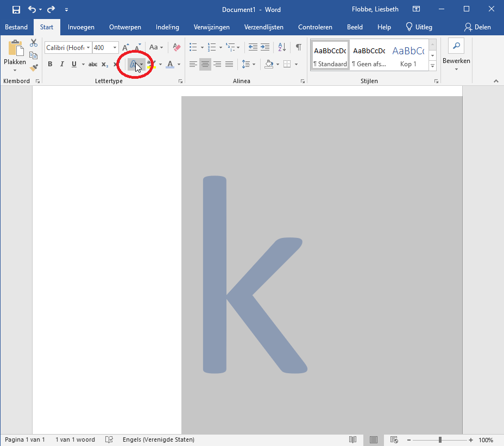This screenshot has height=446, width=504.
Task: Align text left
Action: point(193,64)
